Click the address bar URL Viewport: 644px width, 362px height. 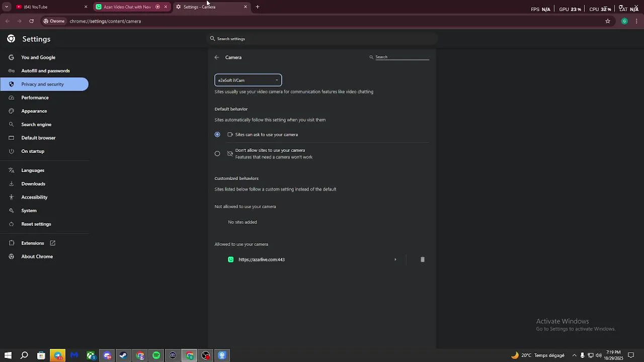(x=105, y=21)
